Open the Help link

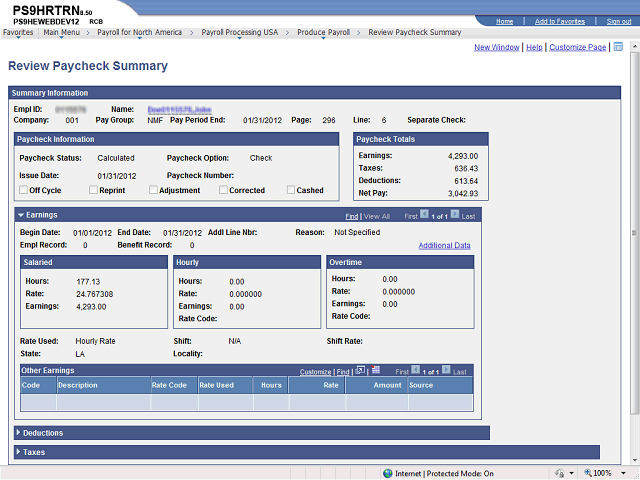pos(534,47)
